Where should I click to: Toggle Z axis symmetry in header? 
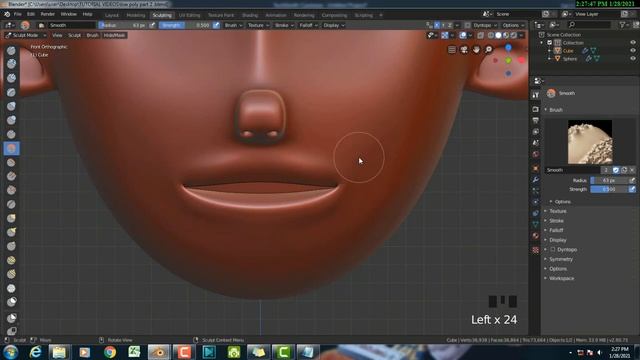tap(450, 25)
